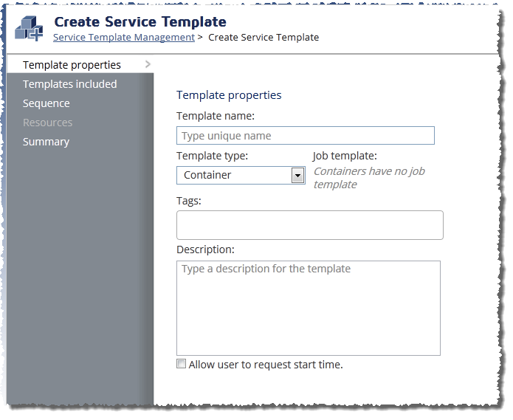Click the Create Service Template cubes icon
Viewport: 513px width, 420px height.
(x=29, y=29)
